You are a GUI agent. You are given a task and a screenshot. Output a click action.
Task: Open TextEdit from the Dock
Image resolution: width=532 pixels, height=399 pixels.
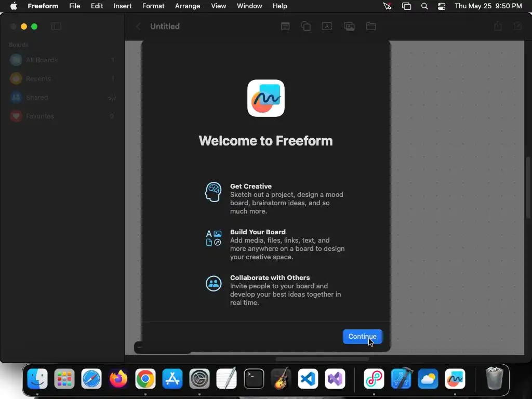(x=227, y=379)
